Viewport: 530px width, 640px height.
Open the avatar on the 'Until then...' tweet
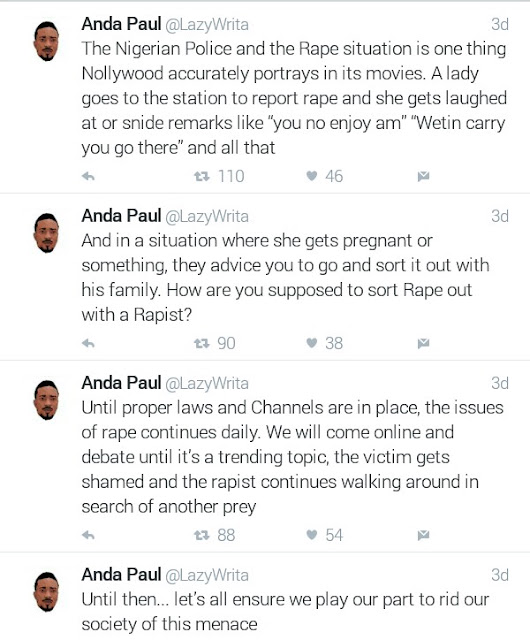pos(46,592)
